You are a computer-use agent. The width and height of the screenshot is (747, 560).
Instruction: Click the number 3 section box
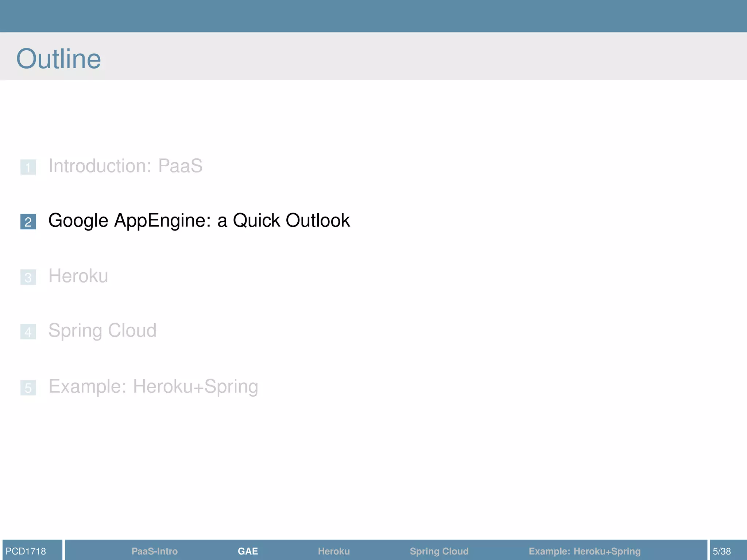[x=28, y=277]
